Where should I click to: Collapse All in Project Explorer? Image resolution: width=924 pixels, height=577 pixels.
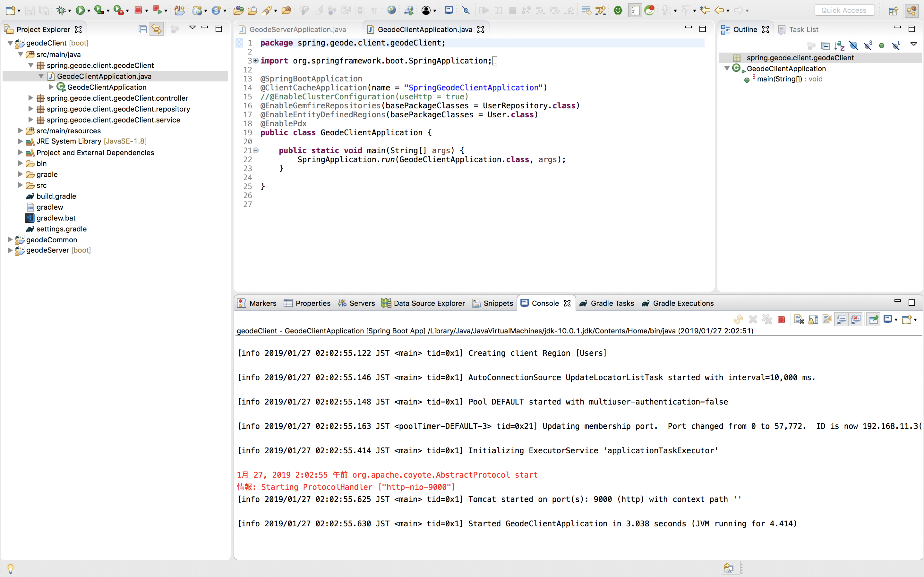143,29
